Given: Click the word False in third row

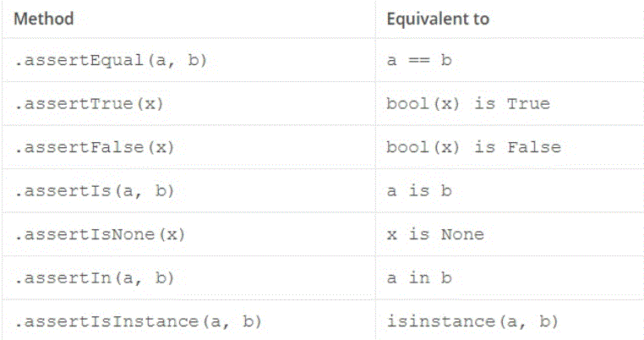Looking at the screenshot, I should pyautogui.click(x=534, y=147).
